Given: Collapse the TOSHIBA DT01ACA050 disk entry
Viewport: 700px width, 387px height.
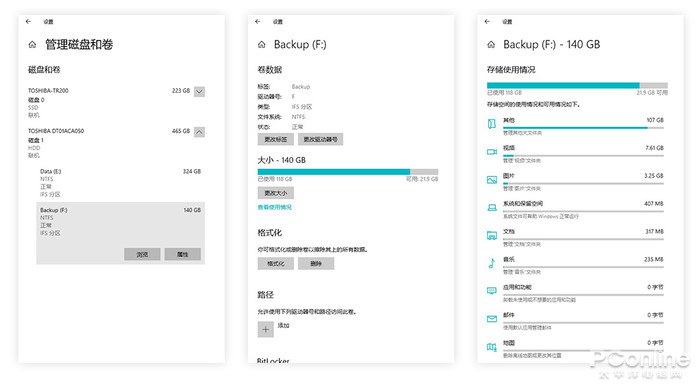Looking at the screenshot, I should pos(200,132).
